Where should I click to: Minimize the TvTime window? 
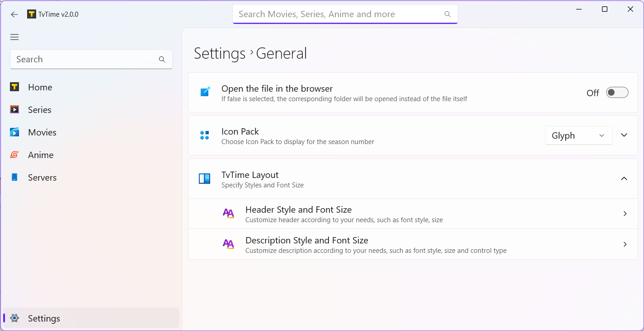[579, 9]
